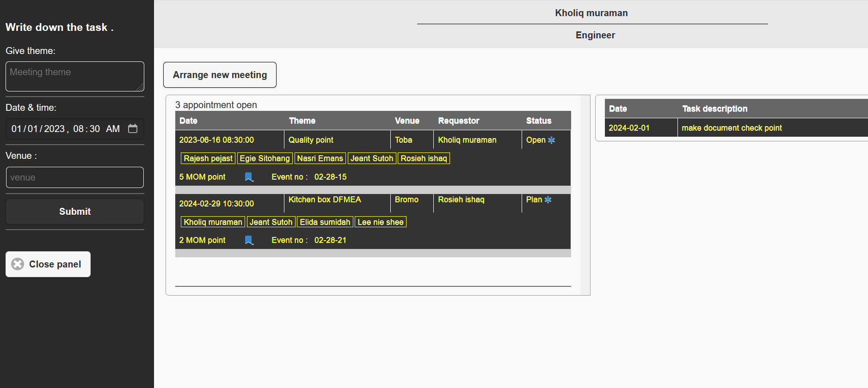Click the appointment list vertical scrollbar

585,194
